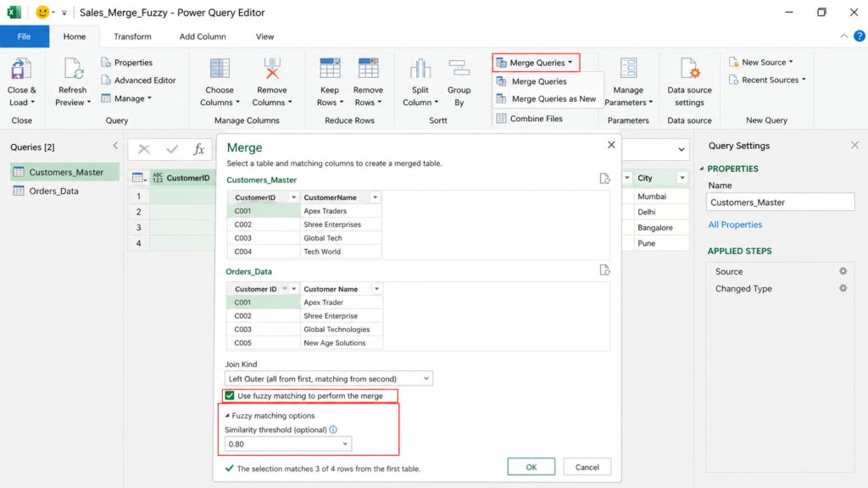Open settings gear for Changed Type step
Image resolution: width=868 pixels, height=488 pixels.
pos(843,288)
